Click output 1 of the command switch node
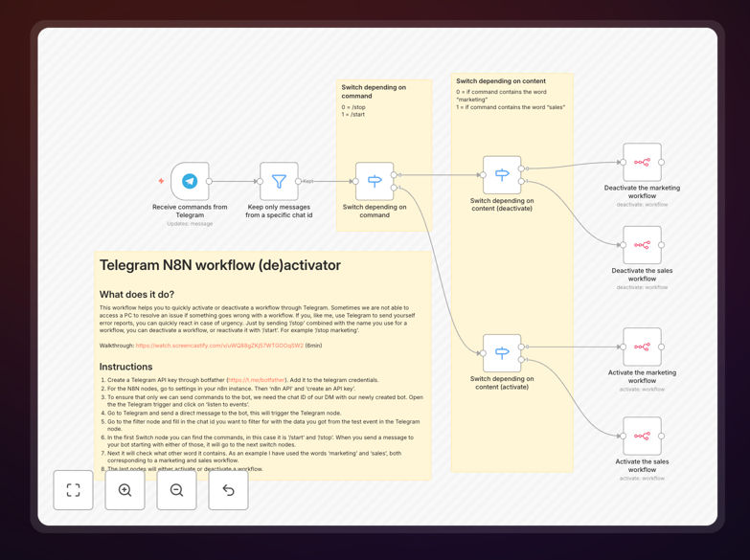Screen dimensions: 750x560 (x=394, y=188)
